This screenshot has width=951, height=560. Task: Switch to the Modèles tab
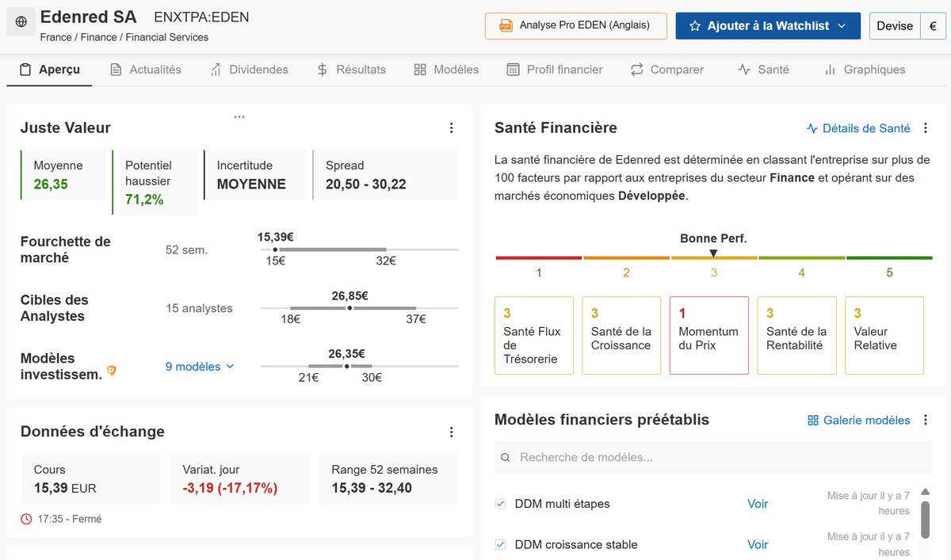tap(446, 70)
